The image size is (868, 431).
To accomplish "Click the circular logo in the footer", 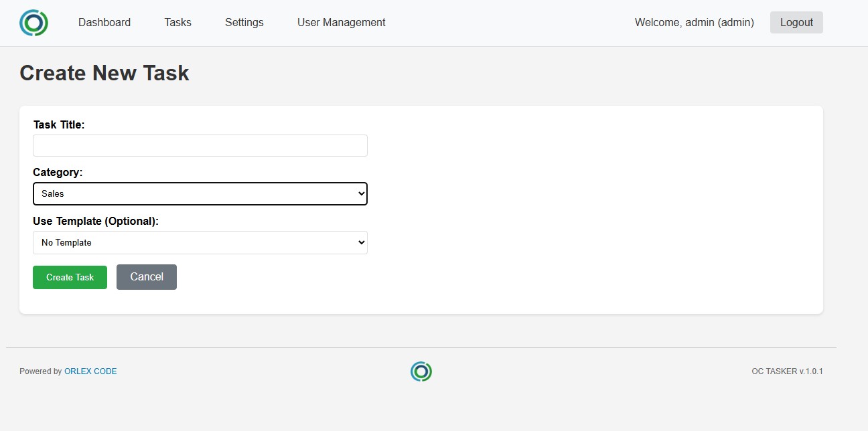I will click(421, 371).
